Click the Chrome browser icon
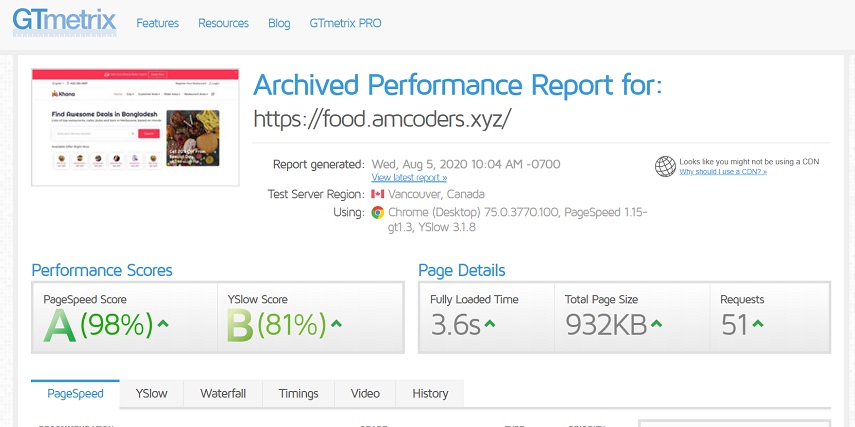Screen dimensions: 855x427 (x=377, y=212)
